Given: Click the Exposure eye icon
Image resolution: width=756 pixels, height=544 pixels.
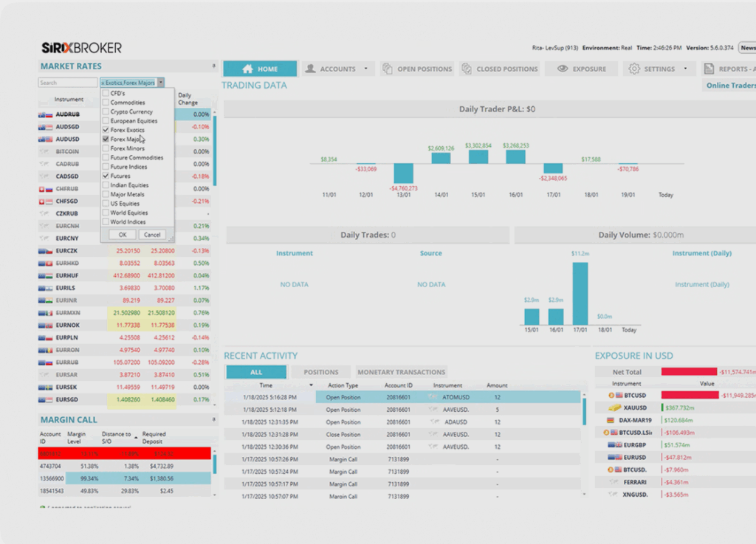Looking at the screenshot, I should [562, 69].
